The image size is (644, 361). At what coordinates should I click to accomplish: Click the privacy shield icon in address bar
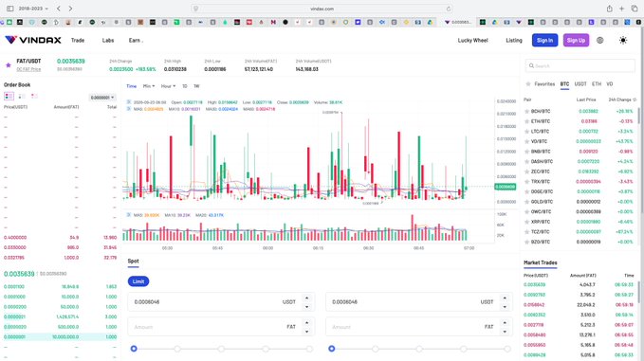pyautogui.click(x=196, y=9)
